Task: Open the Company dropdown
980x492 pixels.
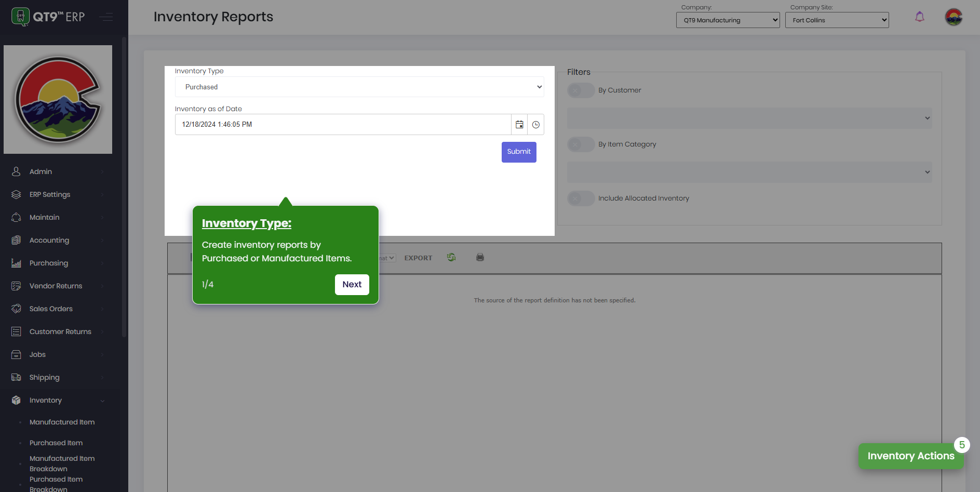Action: [x=728, y=20]
